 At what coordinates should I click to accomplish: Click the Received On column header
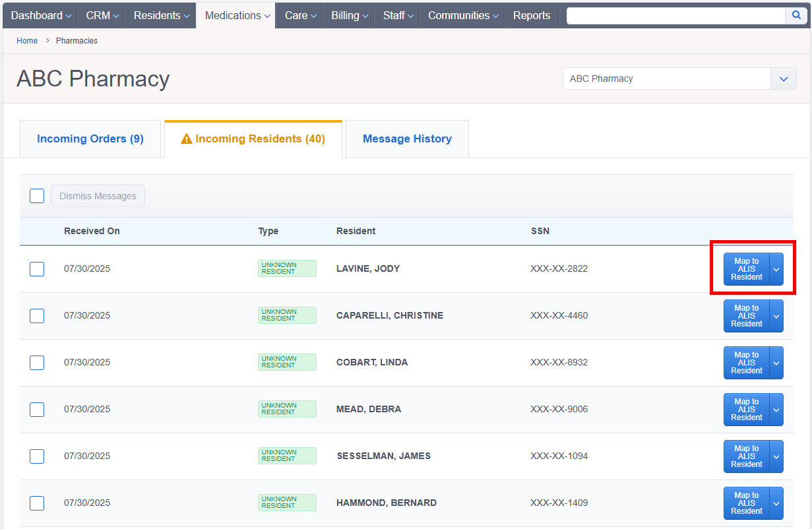click(92, 231)
